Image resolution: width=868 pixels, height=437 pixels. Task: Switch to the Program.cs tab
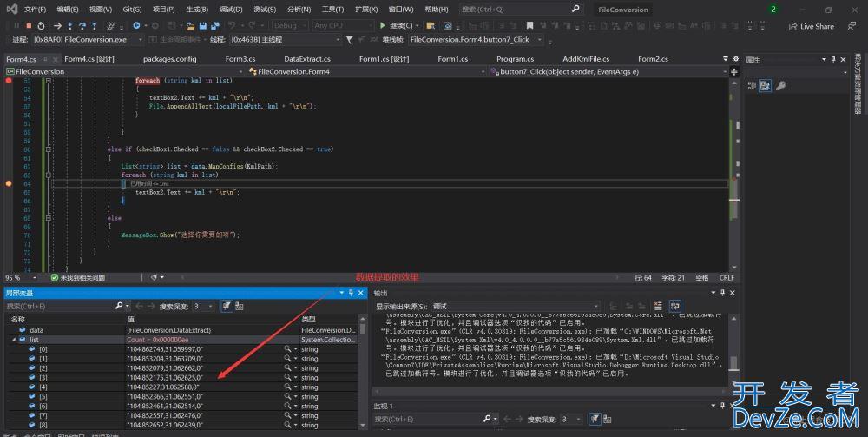(x=516, y=59)
